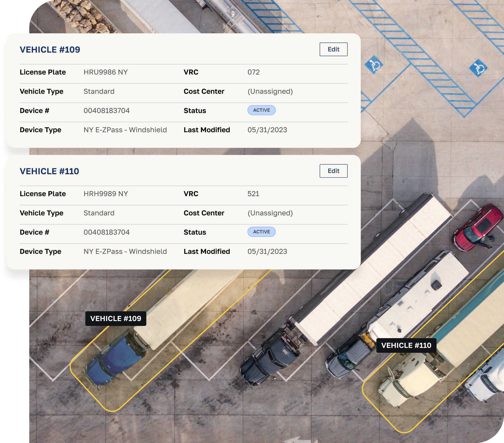Click the right blue wheelchair parking symbol
This screenshot has height=443, width=504.
(x=478, y=68)
